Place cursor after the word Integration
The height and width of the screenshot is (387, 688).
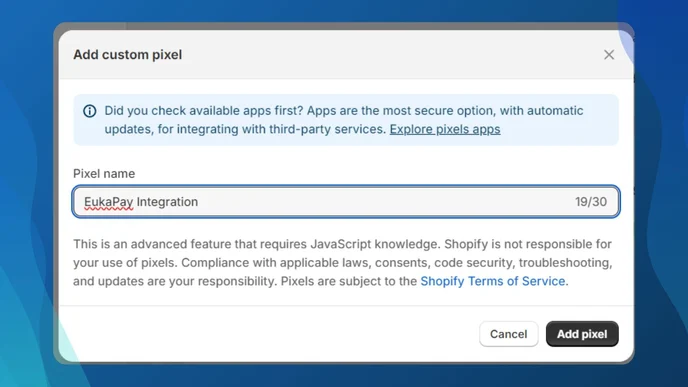(199, 202)
